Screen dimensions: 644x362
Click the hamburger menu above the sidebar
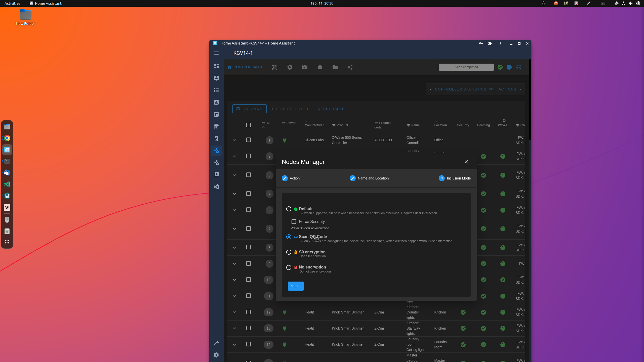tap(216, 53)
